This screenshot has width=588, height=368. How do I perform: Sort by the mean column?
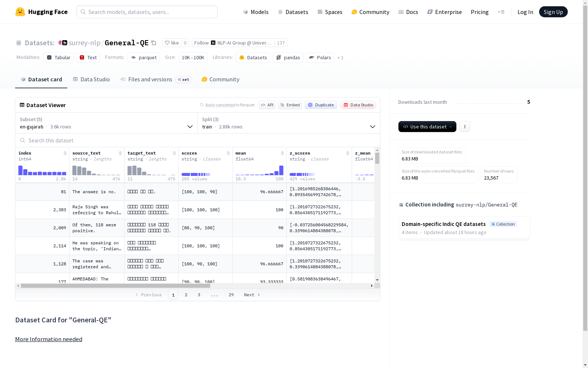[x=282, y=153]
